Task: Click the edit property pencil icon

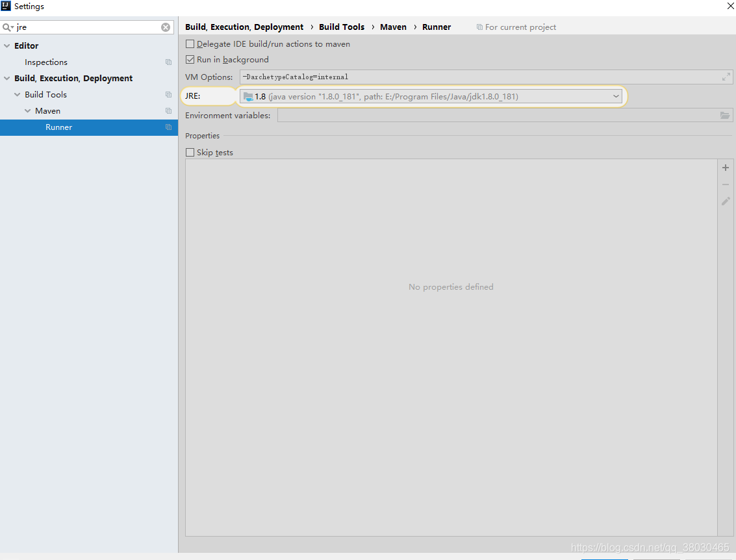Action: [726, 201]
